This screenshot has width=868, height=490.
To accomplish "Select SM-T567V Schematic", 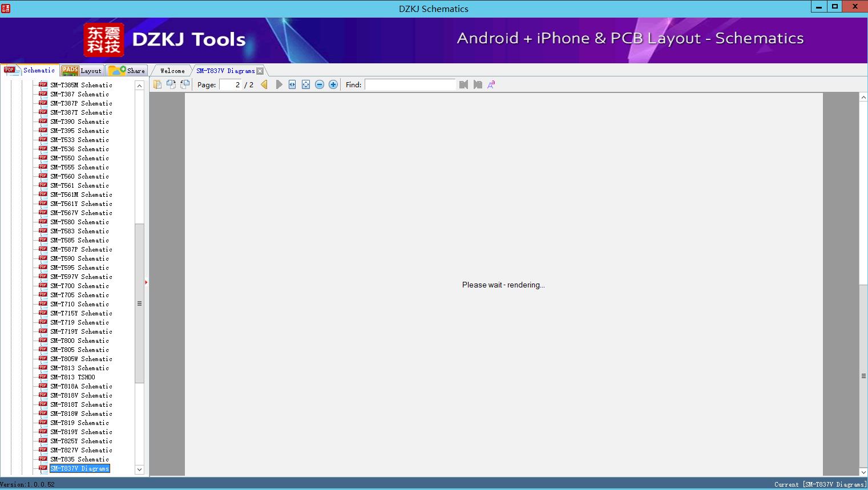I will tap(81, 213).
